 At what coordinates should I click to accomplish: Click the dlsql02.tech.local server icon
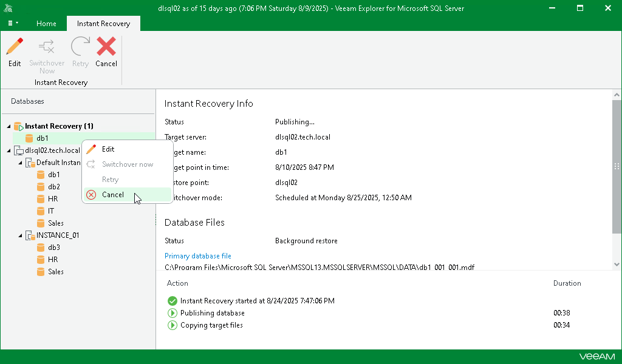(18, 150)
